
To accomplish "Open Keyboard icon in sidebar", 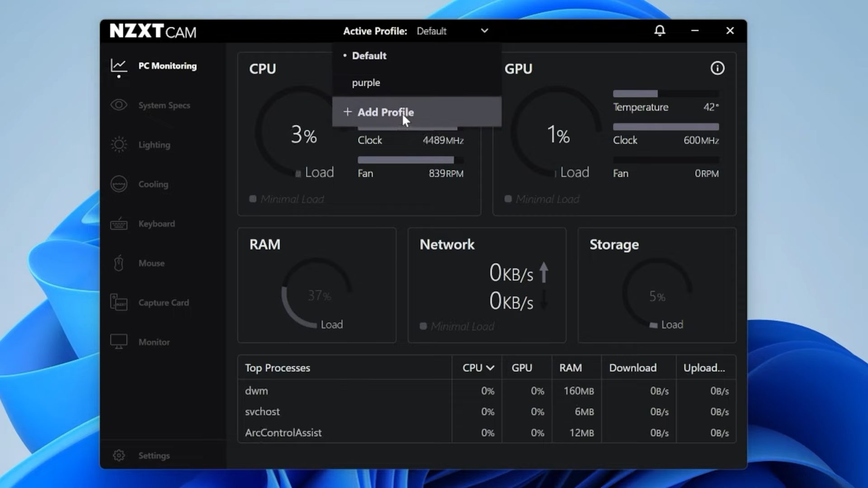I will point(119,224).
